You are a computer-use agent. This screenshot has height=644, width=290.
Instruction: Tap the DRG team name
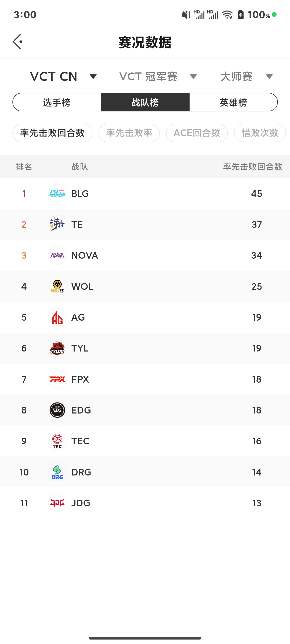tap(81, 472)
